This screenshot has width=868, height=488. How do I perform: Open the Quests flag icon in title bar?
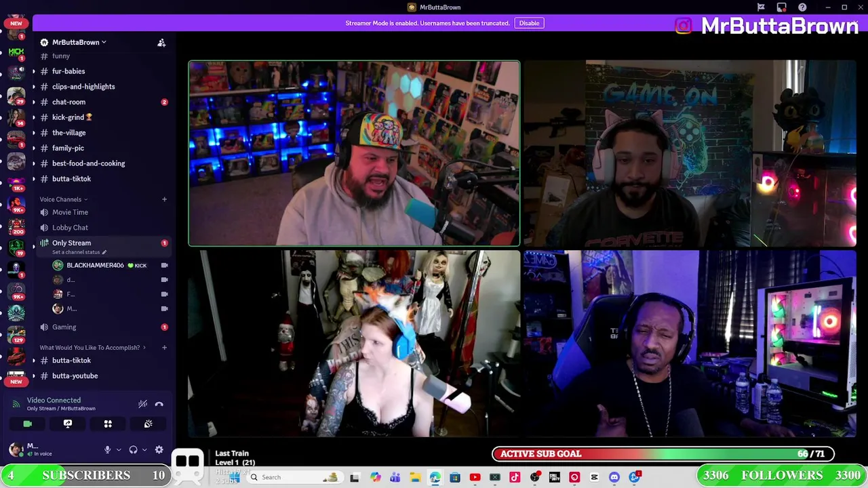[761, 7]
